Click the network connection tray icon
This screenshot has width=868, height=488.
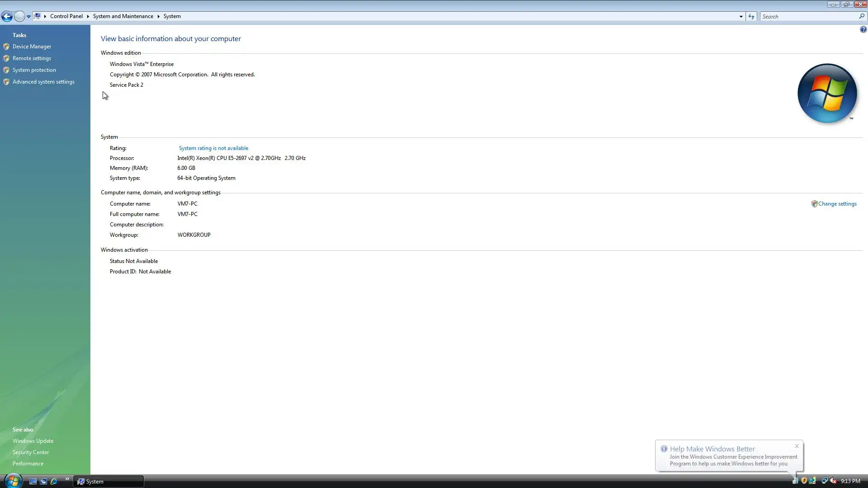tap(824, 481)
